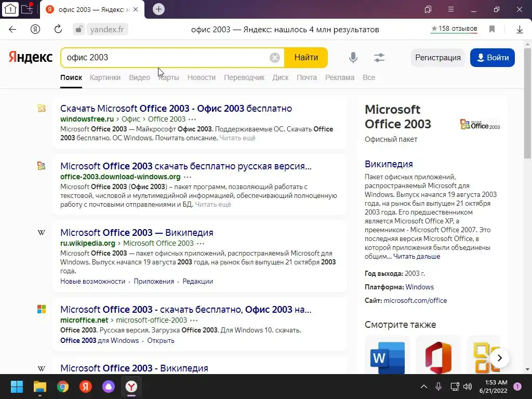
Task: Bookmark this page with the bookmark icon
Action: tap(492, 29)
